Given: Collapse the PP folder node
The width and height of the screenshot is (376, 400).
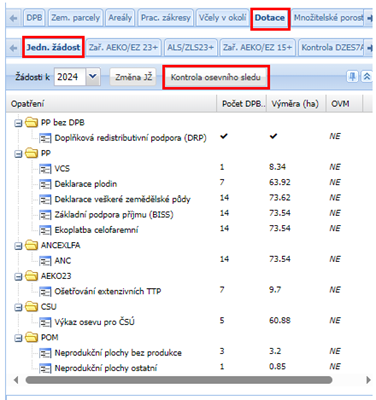Looking at the screenshot, I should point(18,154).
